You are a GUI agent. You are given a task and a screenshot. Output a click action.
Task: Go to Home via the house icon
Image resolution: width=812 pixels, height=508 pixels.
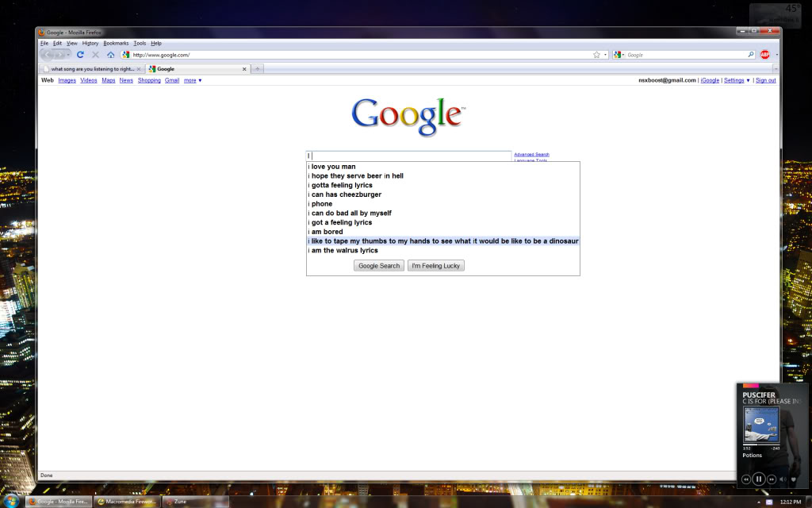pyautogui.click(x=110, y=55)
